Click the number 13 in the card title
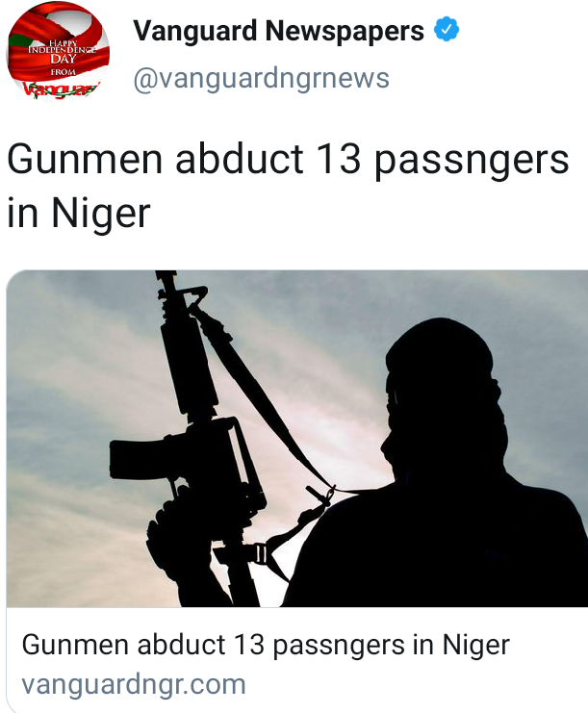Image resolution: width=588 pixels, height=713 pixels. pyautogui.click(x=249, y=645)
